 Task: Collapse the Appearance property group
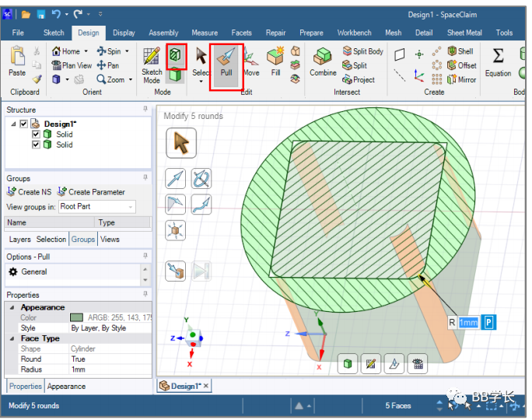[12, 307]
